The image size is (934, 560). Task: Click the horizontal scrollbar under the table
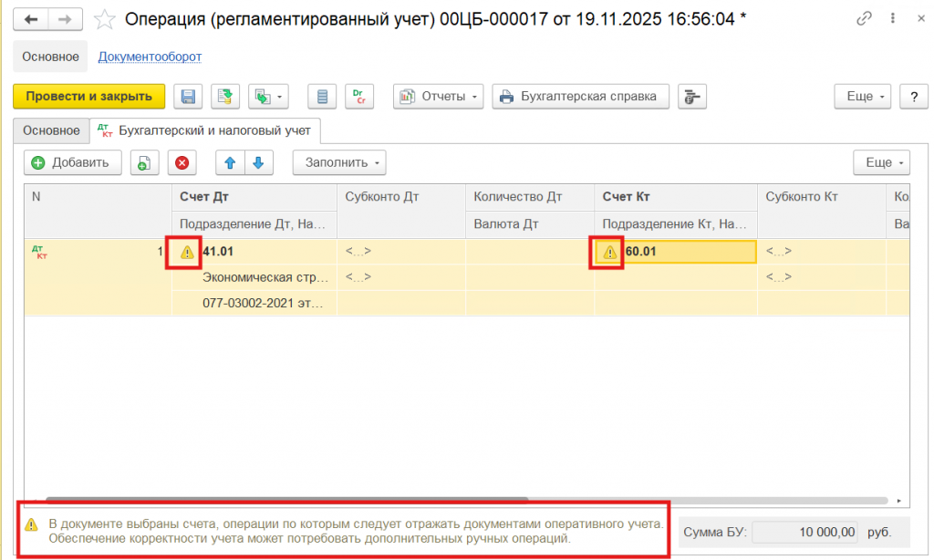[x=286, y=500]
